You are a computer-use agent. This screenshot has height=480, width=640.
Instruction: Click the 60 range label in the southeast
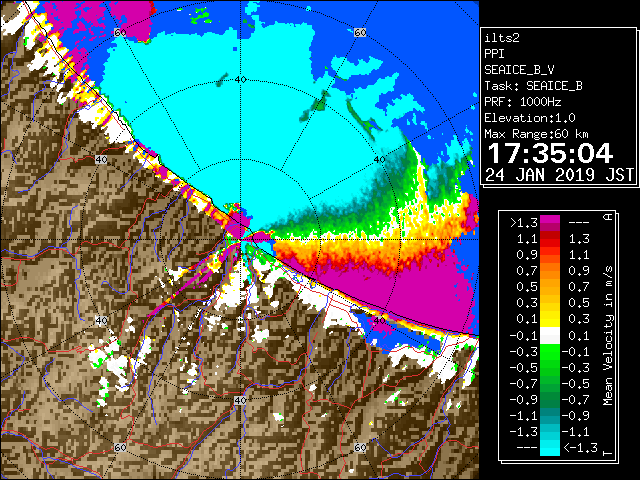click(360, 448)
